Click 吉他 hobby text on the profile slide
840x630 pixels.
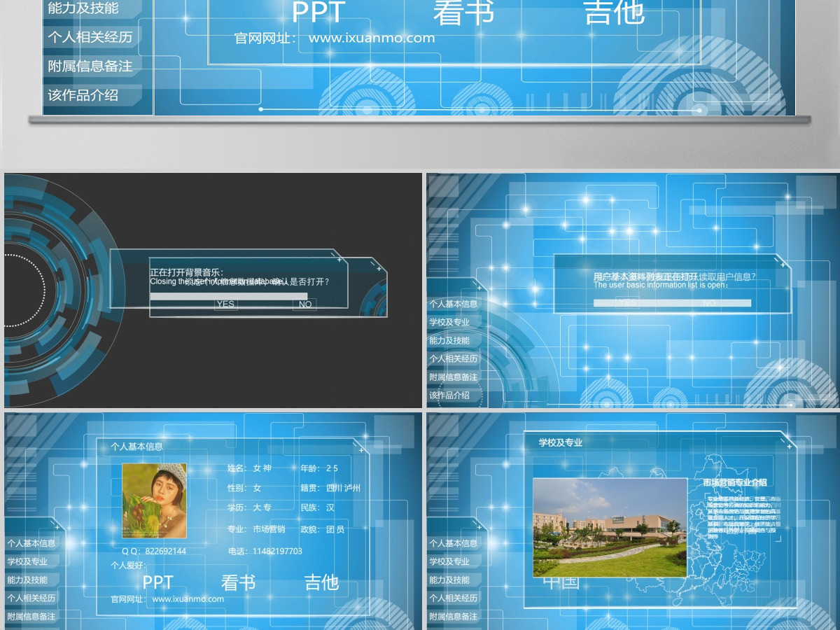(x=321, y=583)
